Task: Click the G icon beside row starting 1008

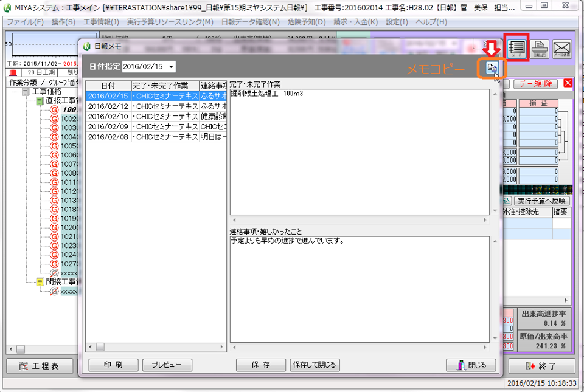Action: (54, 173)
